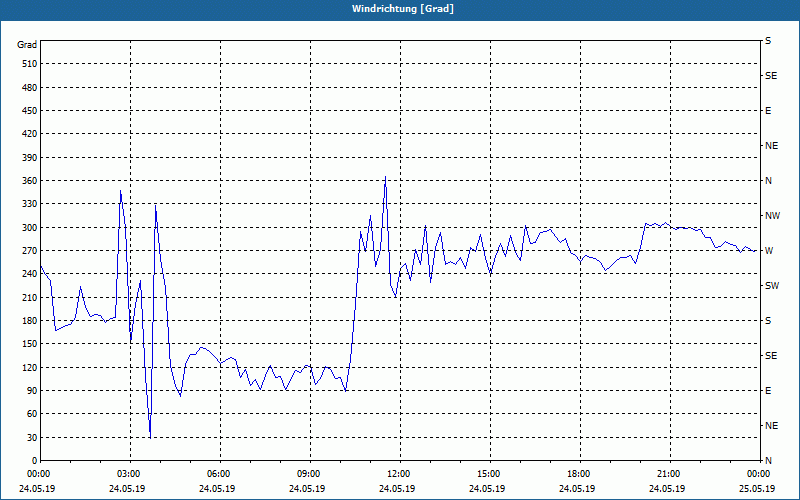Click the 330 axis value

(29, 204)
